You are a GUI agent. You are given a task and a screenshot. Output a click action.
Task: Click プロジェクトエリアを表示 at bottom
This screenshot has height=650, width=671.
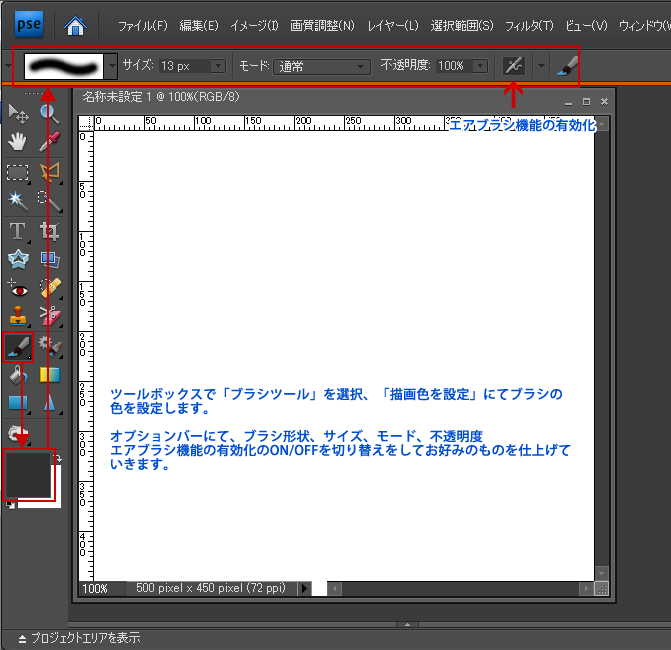(x=78, y=637)
